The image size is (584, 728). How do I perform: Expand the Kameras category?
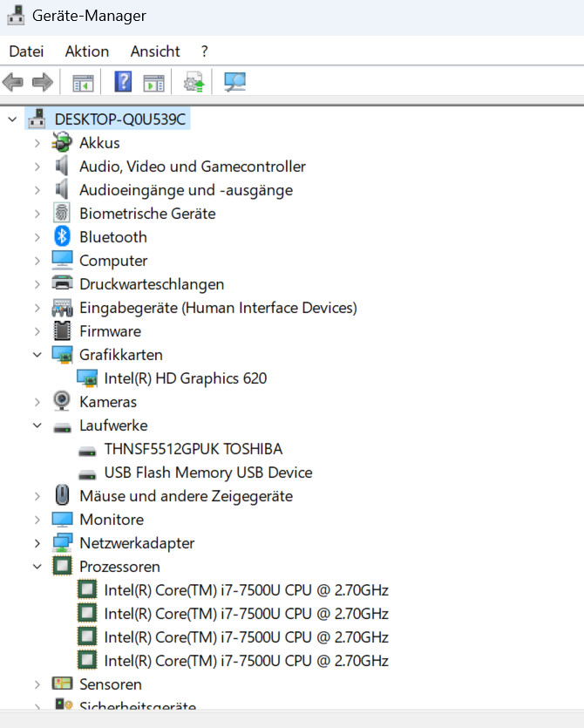point(37,402)
